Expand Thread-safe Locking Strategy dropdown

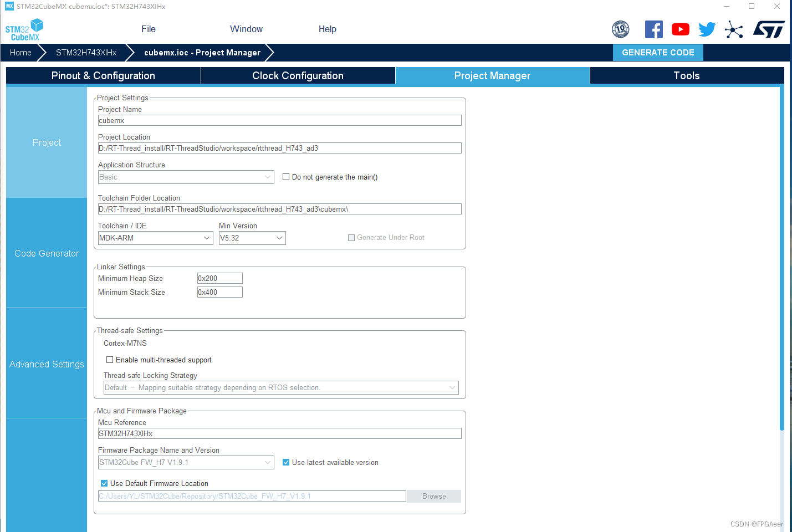(282, 387)
